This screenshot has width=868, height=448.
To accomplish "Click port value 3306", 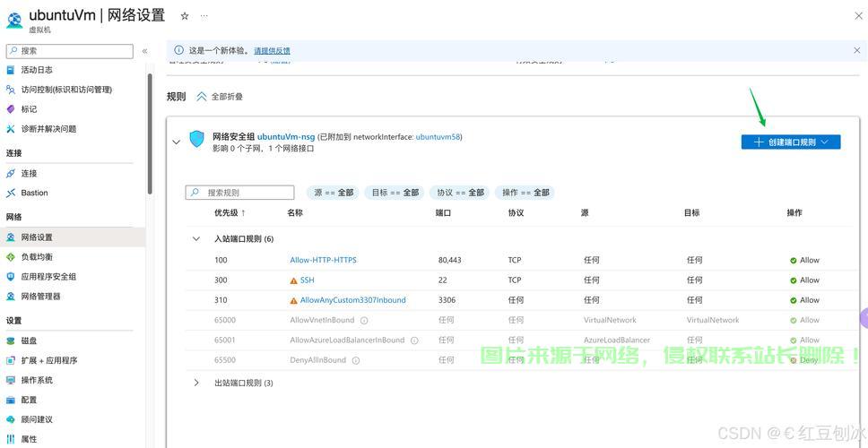I will tap(447, 300).
